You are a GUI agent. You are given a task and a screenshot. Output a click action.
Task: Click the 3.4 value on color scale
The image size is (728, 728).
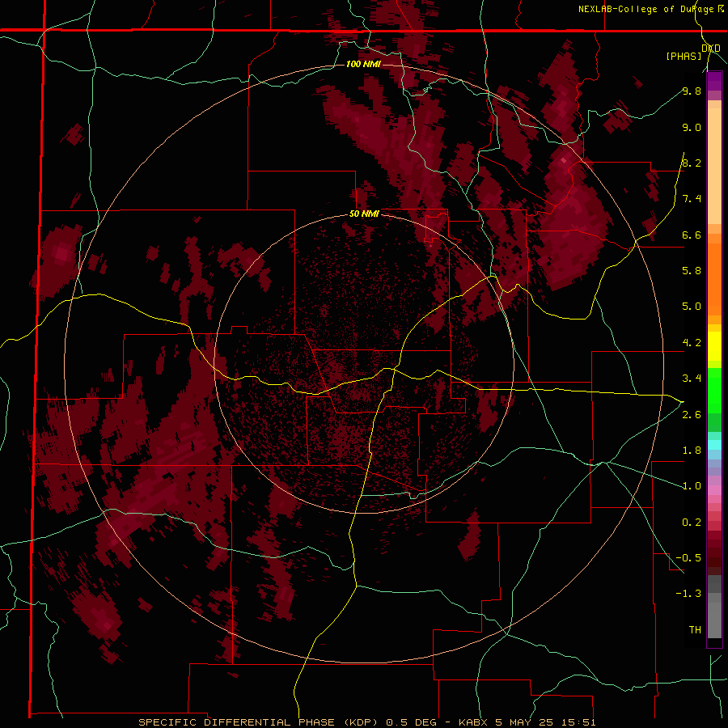692,379
